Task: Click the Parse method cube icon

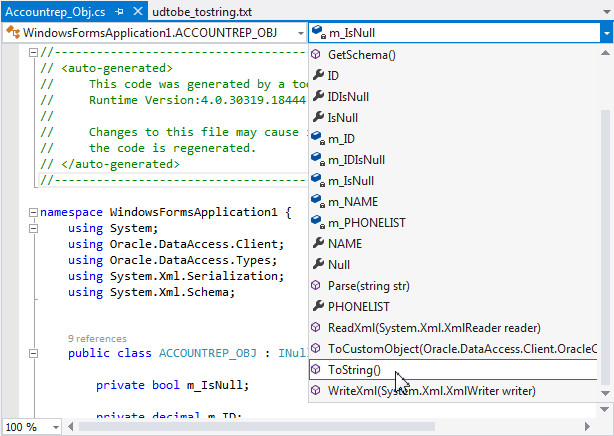Action: [x=316, y=286]
